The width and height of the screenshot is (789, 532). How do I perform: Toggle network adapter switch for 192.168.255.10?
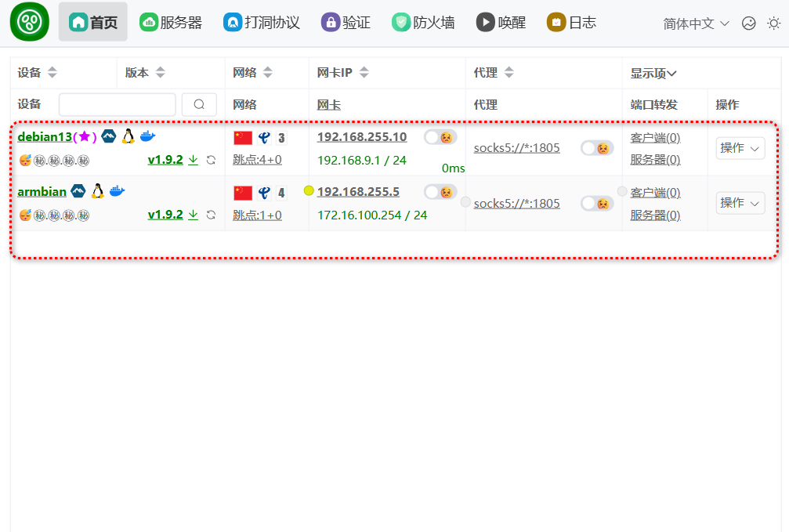(440, 137)
